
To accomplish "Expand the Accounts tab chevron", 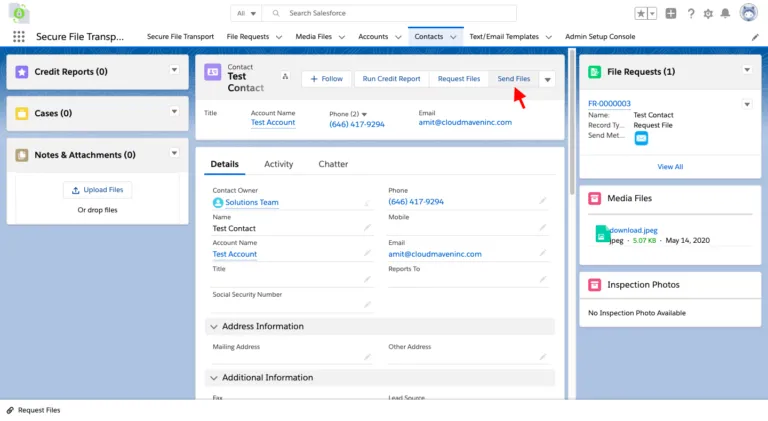I will [x=398, y=37].
